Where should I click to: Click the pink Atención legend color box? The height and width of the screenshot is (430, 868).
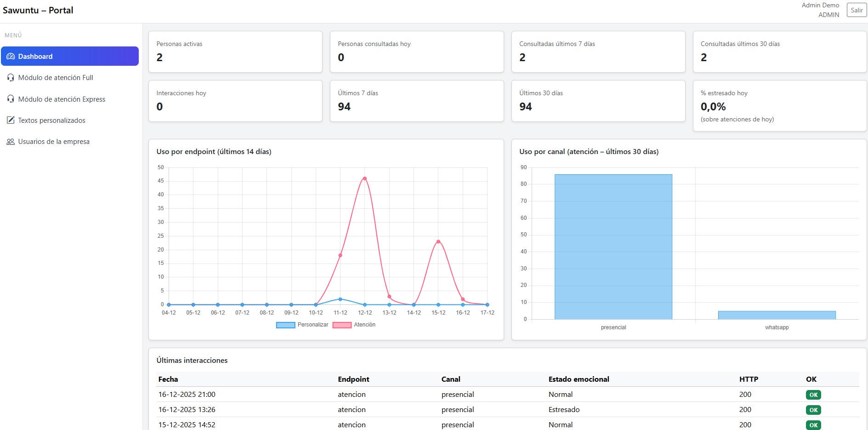[x=342, y=325]
